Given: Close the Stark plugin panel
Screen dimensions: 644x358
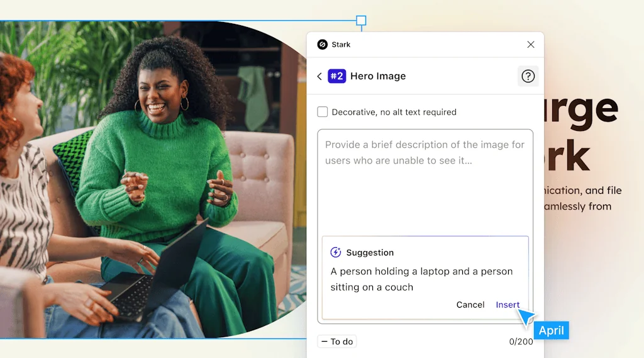Looking at the screenshot, I should (531, 45).
